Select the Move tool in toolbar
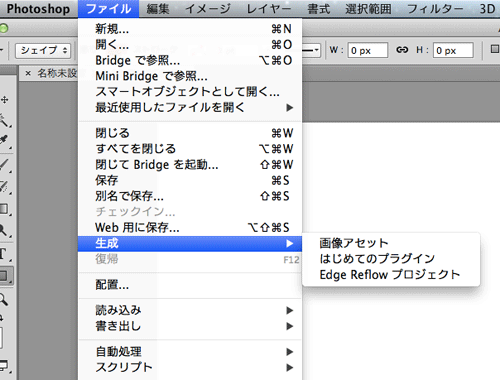 point(4,100)
